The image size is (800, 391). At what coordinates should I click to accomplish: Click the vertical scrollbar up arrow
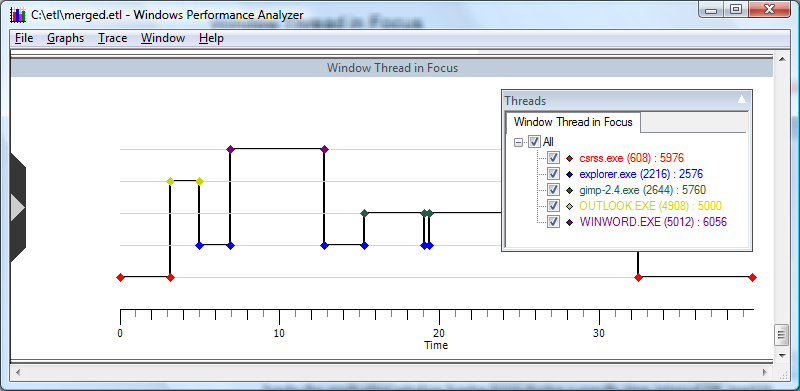782,59
